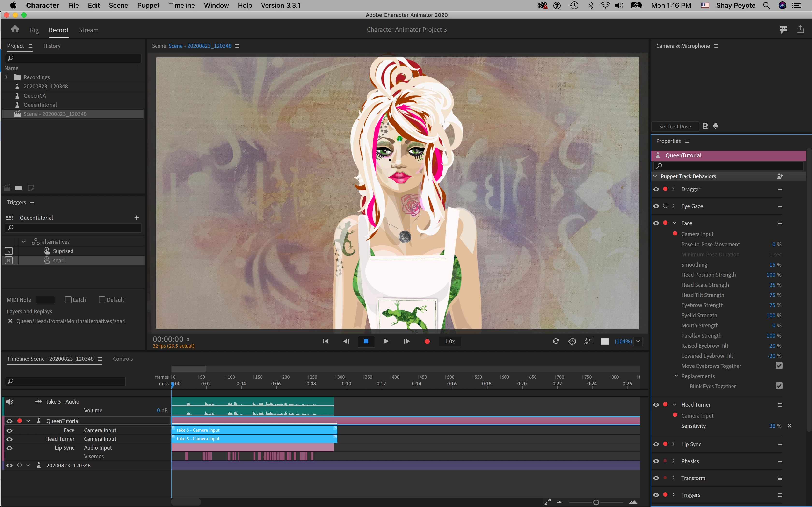Click the microphone input icon
812x507 pixels.
pos(715,127)
